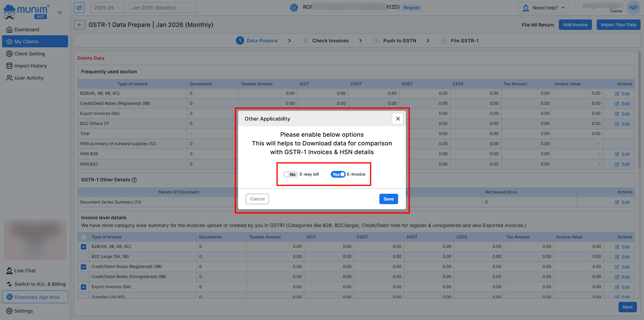644x320 pixels.
Task: Click Save in the dialog
Action: coord(388,199)
